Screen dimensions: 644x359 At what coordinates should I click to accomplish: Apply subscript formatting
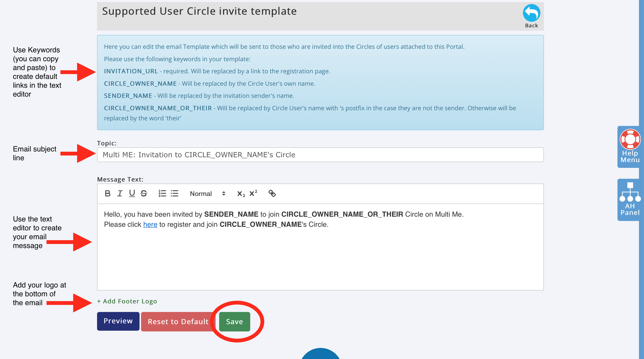point(241,194)
